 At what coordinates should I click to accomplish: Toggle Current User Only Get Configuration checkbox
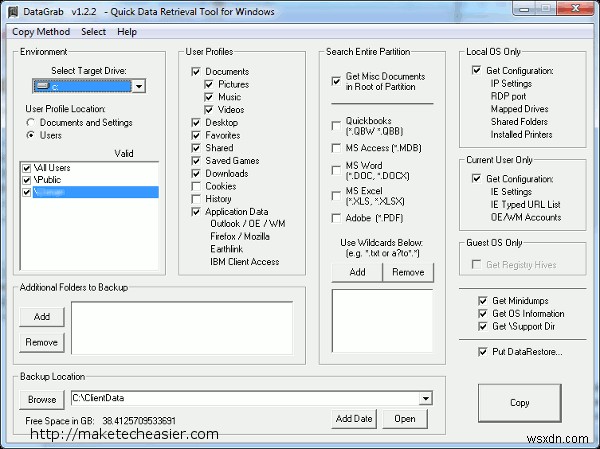point(476,178)
